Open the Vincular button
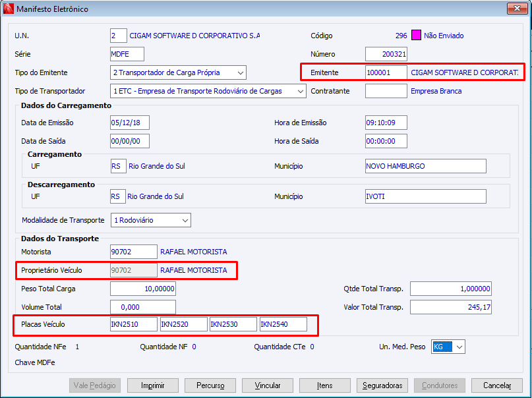 pyautogui.click(x=268, y=385)
